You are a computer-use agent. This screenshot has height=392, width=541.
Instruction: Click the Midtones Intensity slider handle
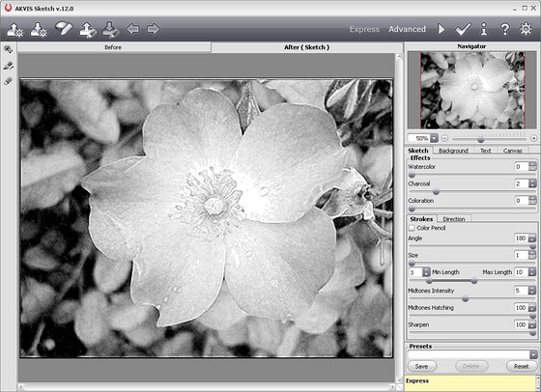pos(466,299)
